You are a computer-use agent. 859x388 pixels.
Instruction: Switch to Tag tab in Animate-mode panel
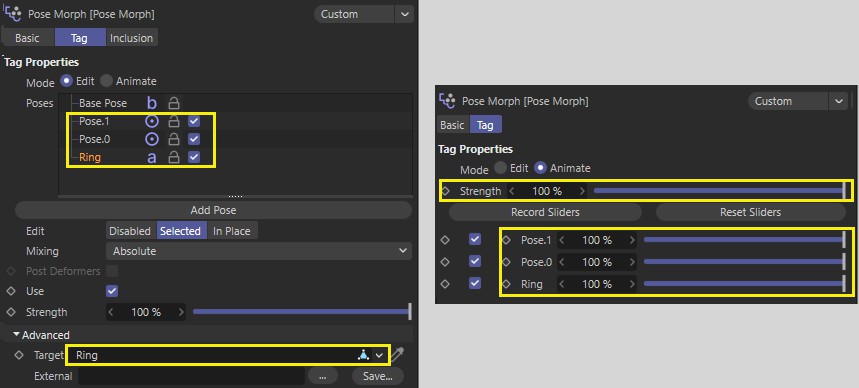(485, 125)
